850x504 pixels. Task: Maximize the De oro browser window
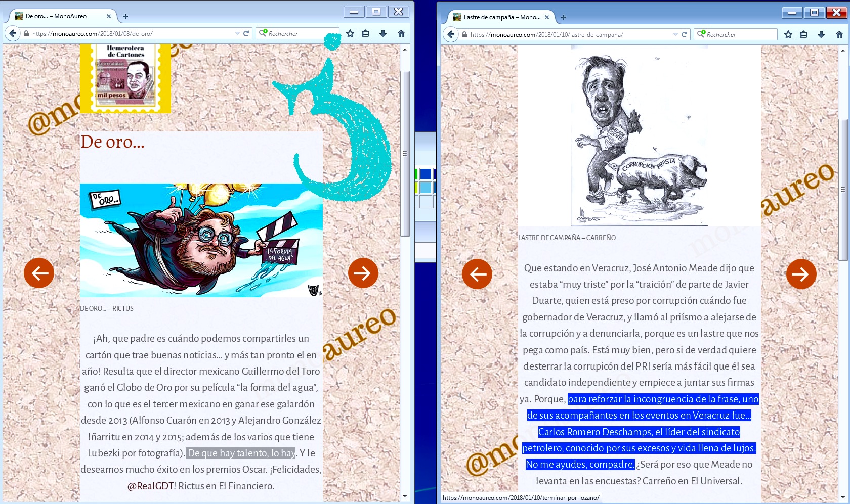click(376, 12)
